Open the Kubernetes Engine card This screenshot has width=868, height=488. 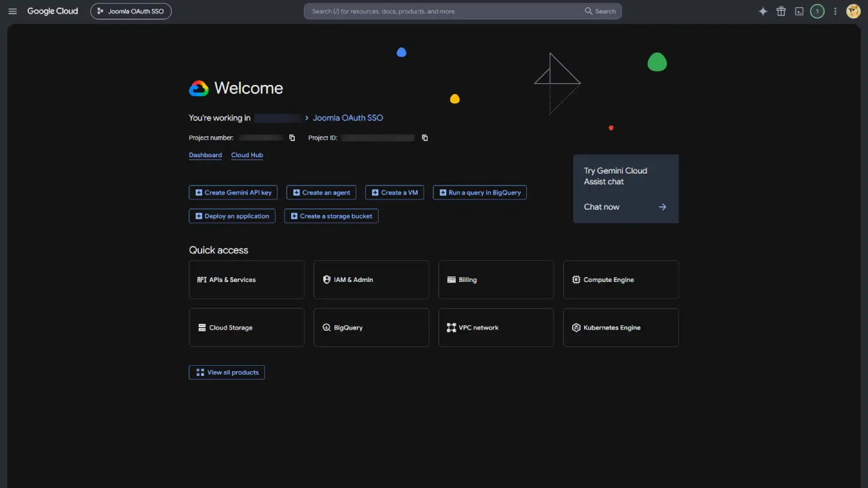621,328
